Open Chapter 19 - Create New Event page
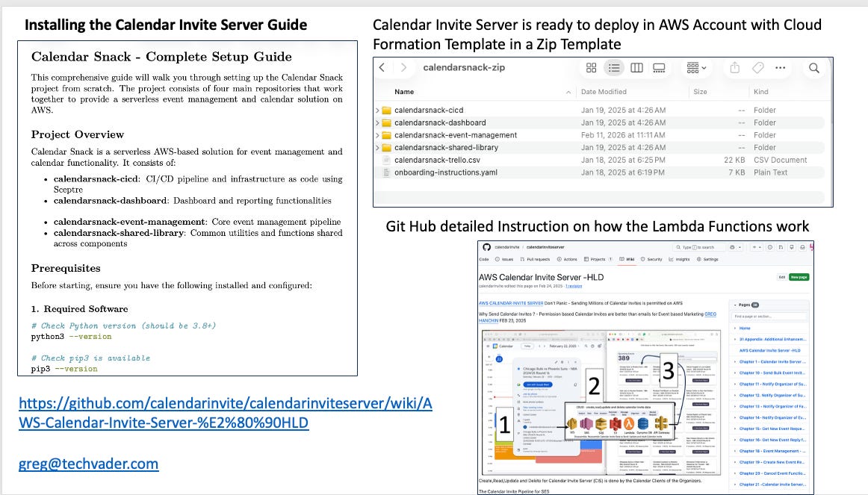This screenshot has width=868, height=495. [772, 462]
